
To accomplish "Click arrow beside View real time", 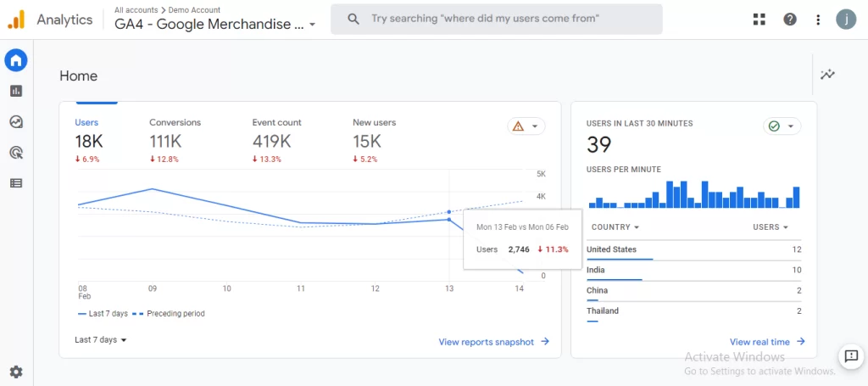I will pos(800,342).
